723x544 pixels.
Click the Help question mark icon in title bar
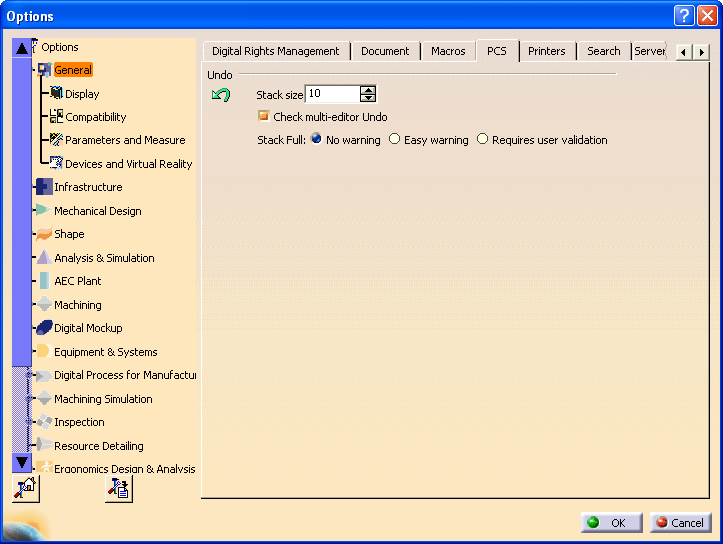point(684,16)
